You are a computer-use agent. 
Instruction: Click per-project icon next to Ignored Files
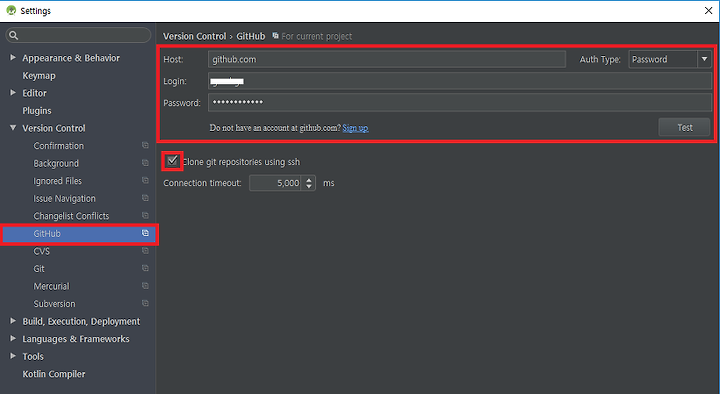point(145,180)
